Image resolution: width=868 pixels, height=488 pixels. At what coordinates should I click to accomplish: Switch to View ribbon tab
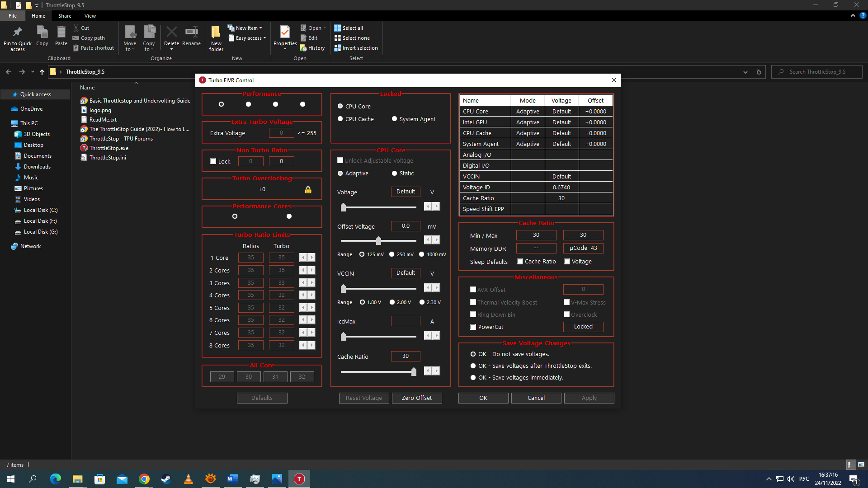[90, 16]
